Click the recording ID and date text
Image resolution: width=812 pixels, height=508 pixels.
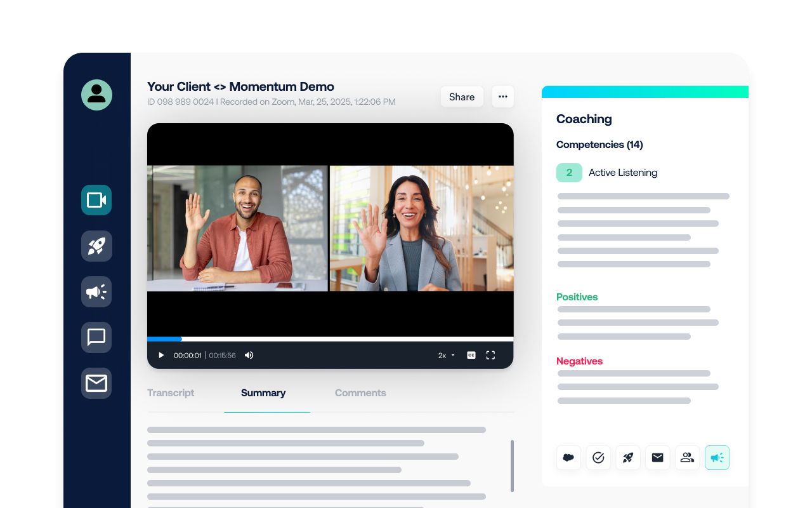(271, 102)
